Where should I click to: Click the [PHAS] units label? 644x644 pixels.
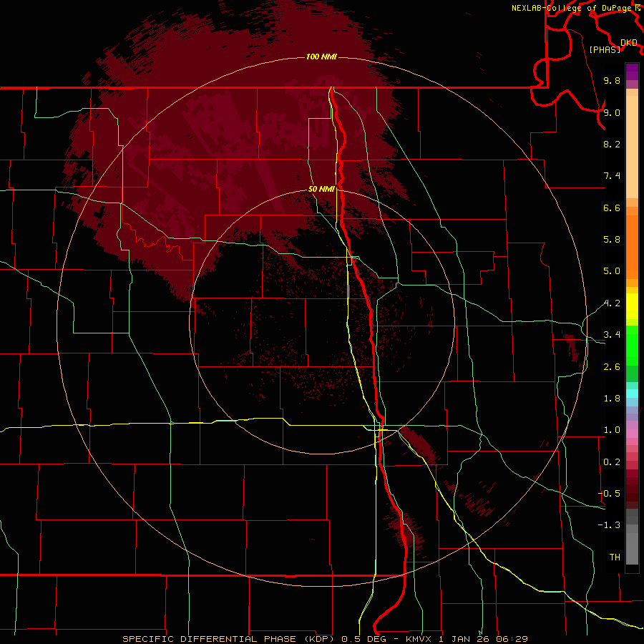click(x=605, y=49)
